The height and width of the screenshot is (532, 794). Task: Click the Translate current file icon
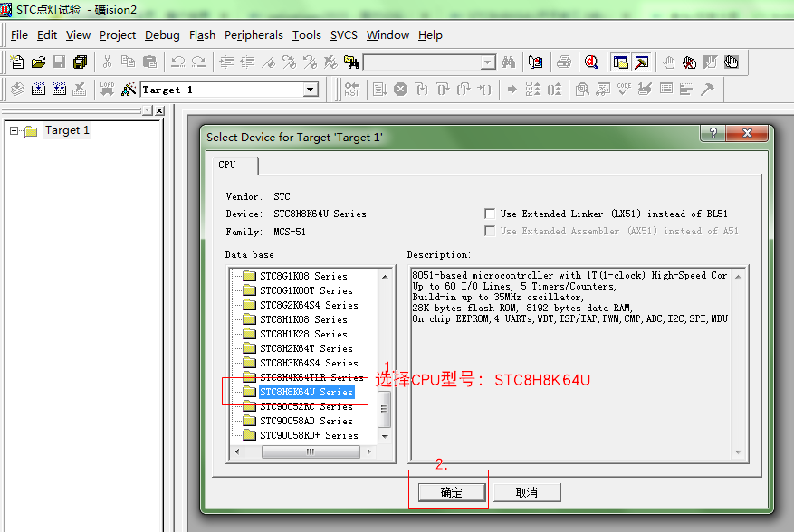tap(18, 90)
